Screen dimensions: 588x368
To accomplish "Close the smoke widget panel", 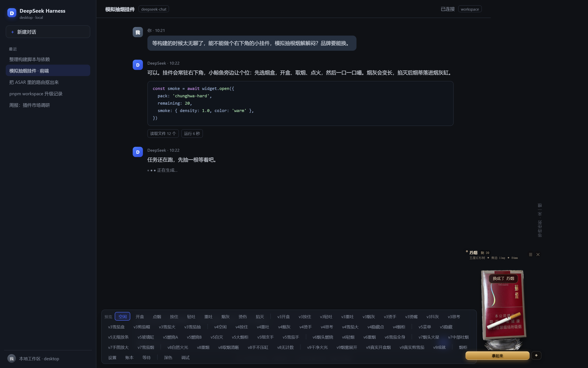I will 538,254.
